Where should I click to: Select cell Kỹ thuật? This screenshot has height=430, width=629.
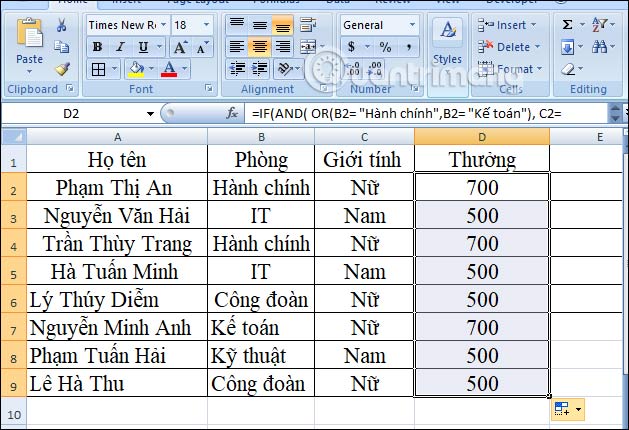tap(261, 355)
